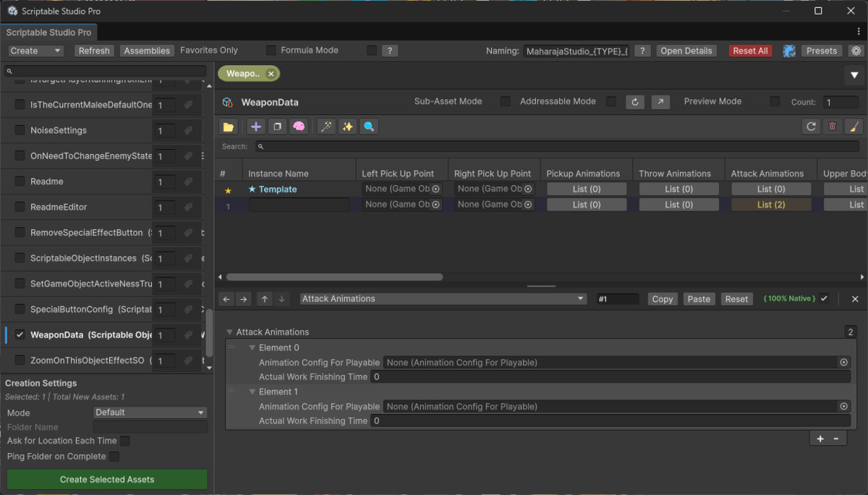Collapse Element 0 foldout
Image resolution: width=868 pixels, height=495 pixels.
(252, 348)
